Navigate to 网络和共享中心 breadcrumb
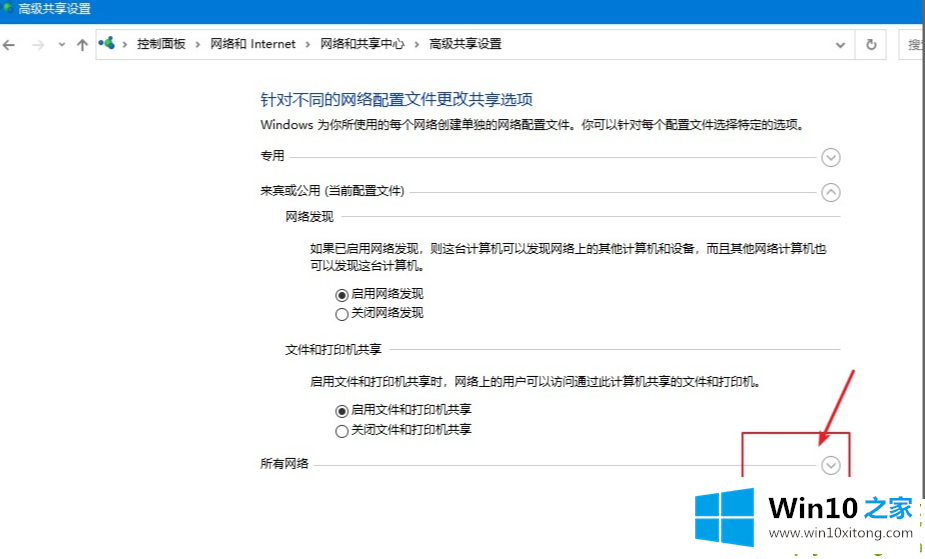 tap(361, 45)
